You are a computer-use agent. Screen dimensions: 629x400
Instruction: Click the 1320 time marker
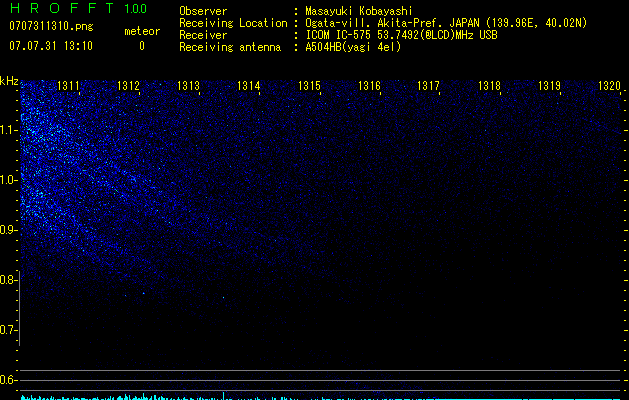point(609,86)
